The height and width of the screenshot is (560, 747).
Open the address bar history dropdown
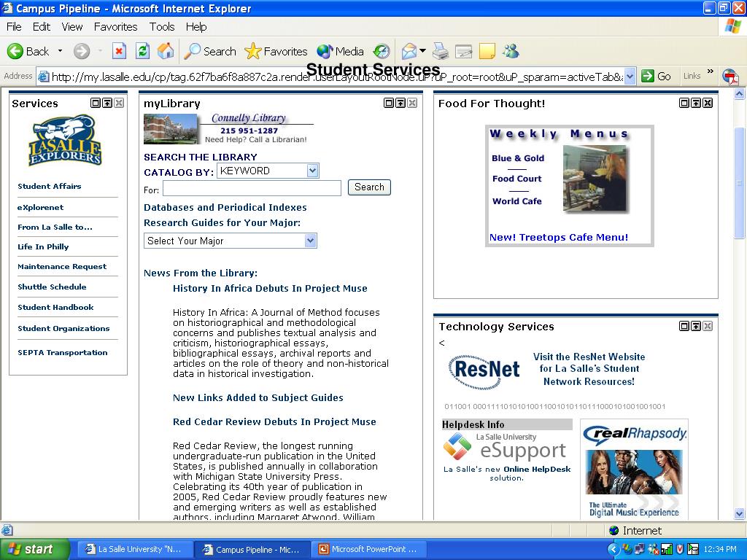click(x=630, y=76)
